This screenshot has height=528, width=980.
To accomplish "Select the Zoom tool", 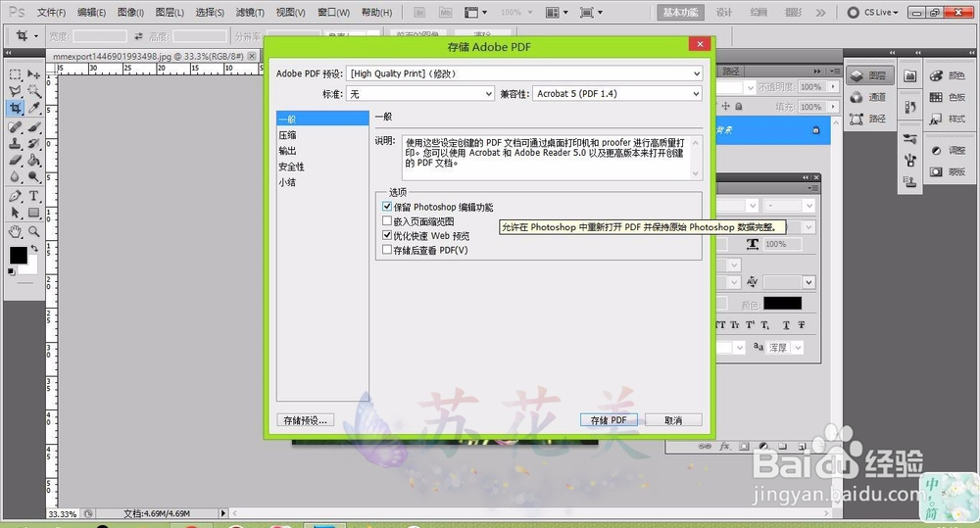I will [33, 232].
